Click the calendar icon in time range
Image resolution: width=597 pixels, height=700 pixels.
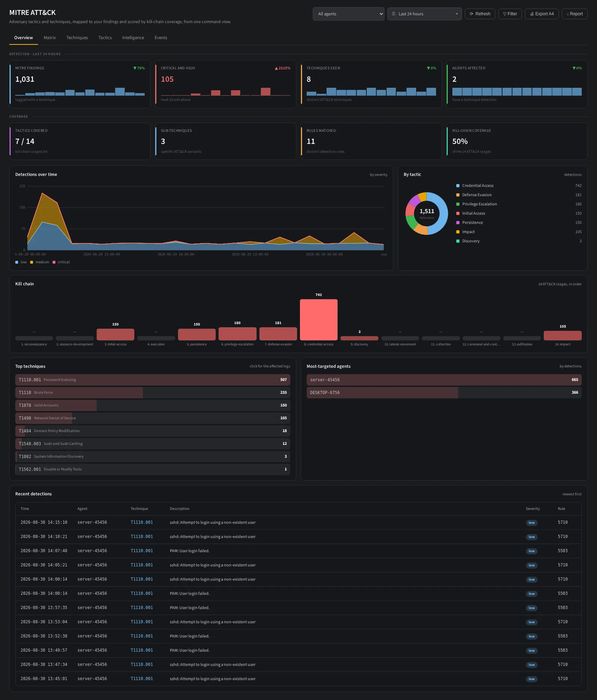point(394,14)
